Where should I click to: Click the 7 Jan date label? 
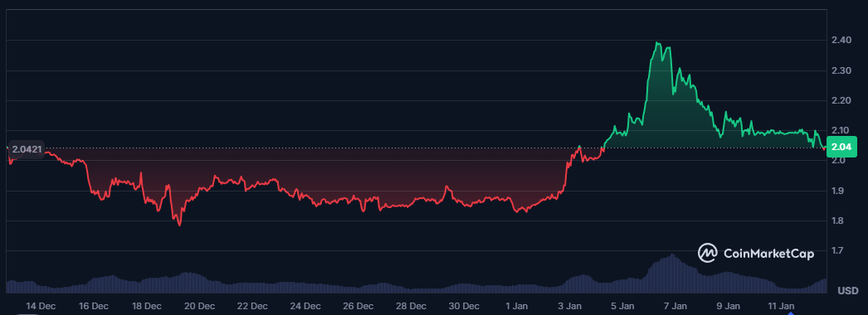point(675,306)
